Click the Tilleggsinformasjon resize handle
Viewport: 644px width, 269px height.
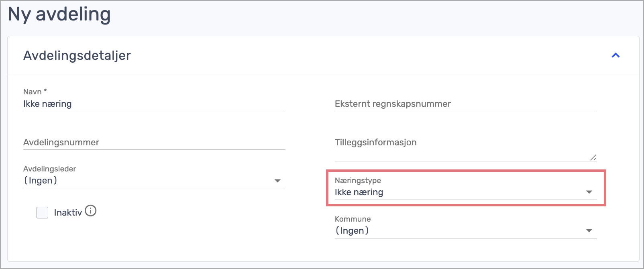593,157
